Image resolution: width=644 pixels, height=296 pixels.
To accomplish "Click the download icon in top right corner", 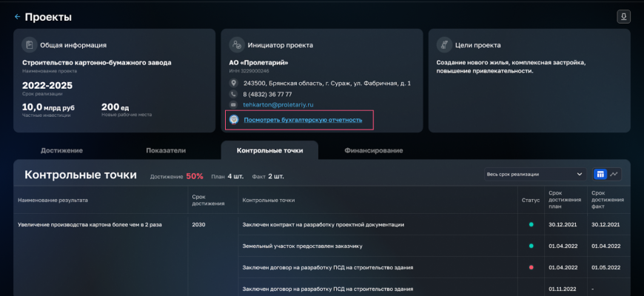I will click(x=623, y=16).
